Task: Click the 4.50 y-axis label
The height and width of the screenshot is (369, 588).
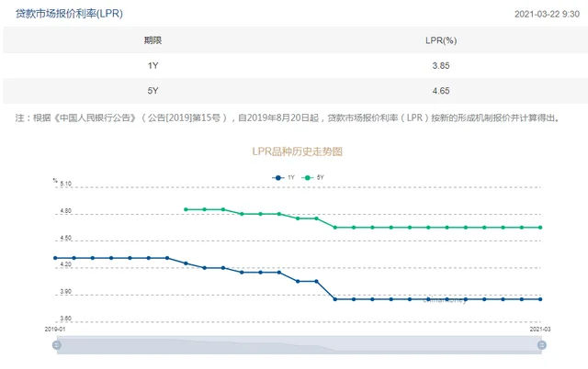Action: [x=65, y=238]
